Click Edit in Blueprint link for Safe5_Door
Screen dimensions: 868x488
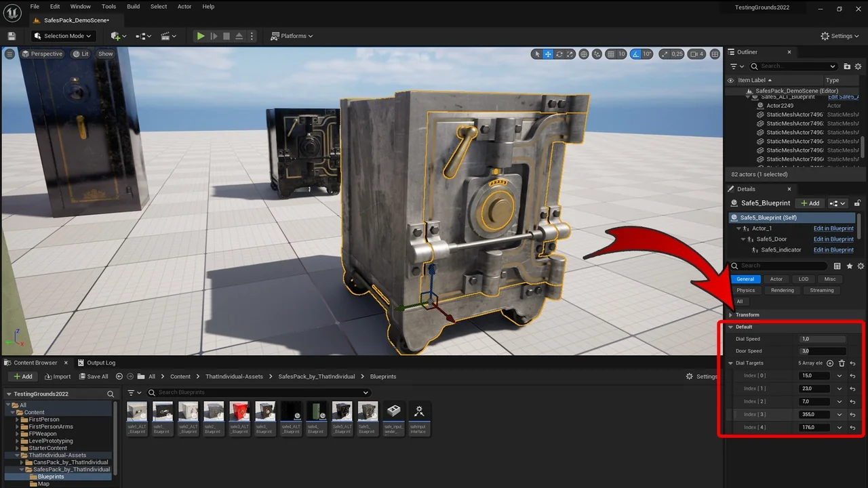pyautogui.click(x=833, y=239)
